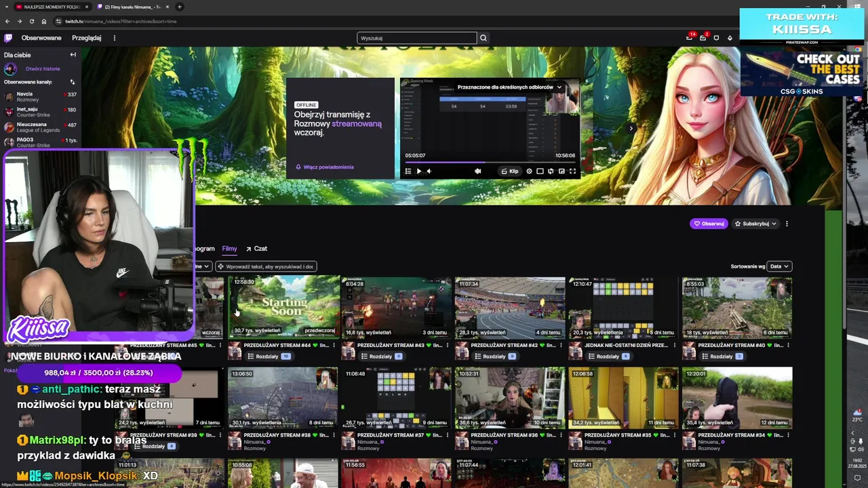Open the Data sorting dropdown

click(779, 266)
